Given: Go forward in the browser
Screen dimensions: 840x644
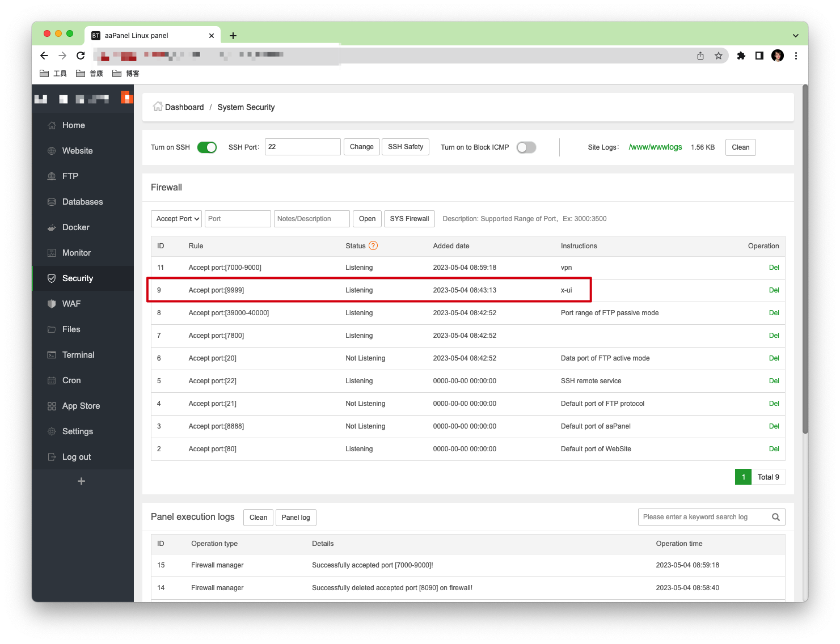Looking at the screenshot, I should pyautogui.click(x=62, y=56).
